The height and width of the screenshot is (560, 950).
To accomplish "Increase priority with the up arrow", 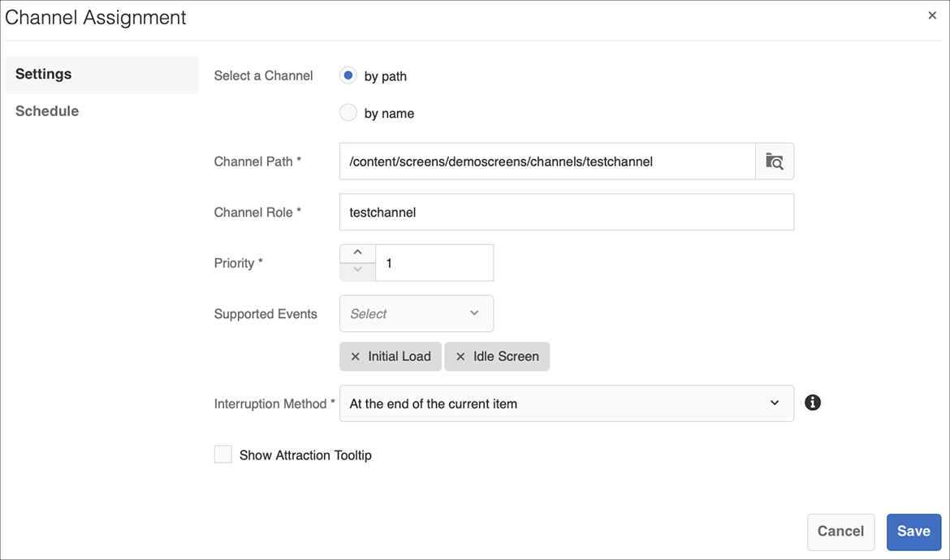I will [357, 253].
